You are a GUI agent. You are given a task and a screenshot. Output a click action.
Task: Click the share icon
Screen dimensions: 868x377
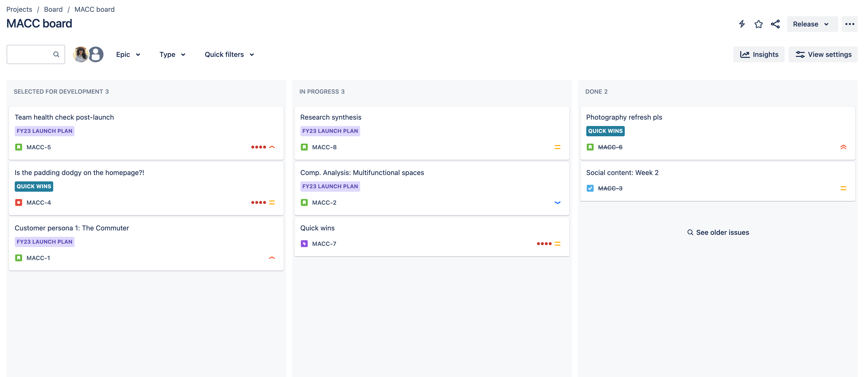click(x=776, y=23)
